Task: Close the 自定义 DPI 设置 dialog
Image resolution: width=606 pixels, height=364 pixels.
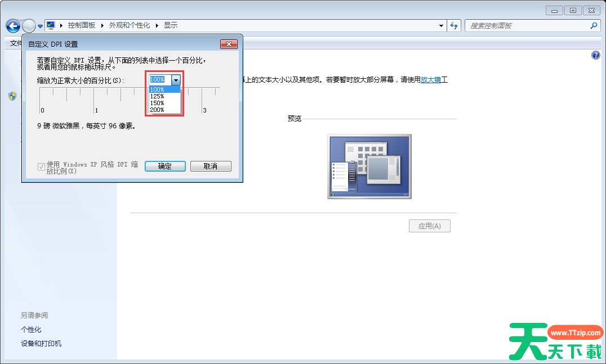Action: 229,44
